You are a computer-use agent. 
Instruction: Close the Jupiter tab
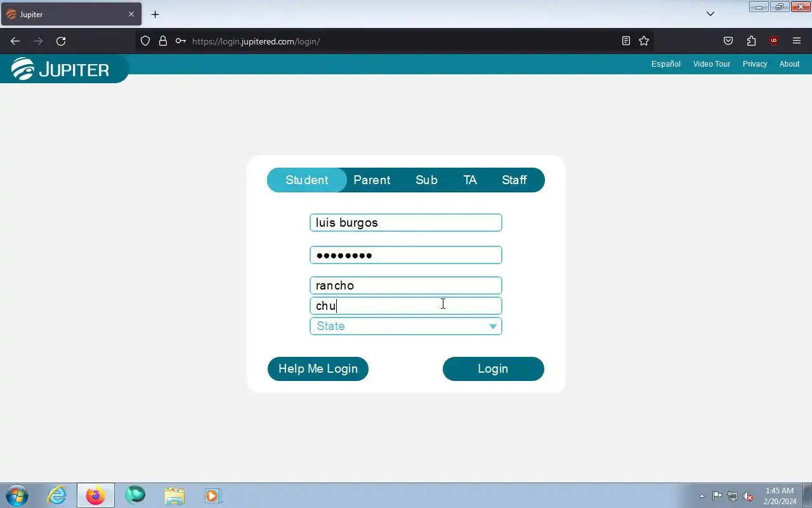click(131, 14)
